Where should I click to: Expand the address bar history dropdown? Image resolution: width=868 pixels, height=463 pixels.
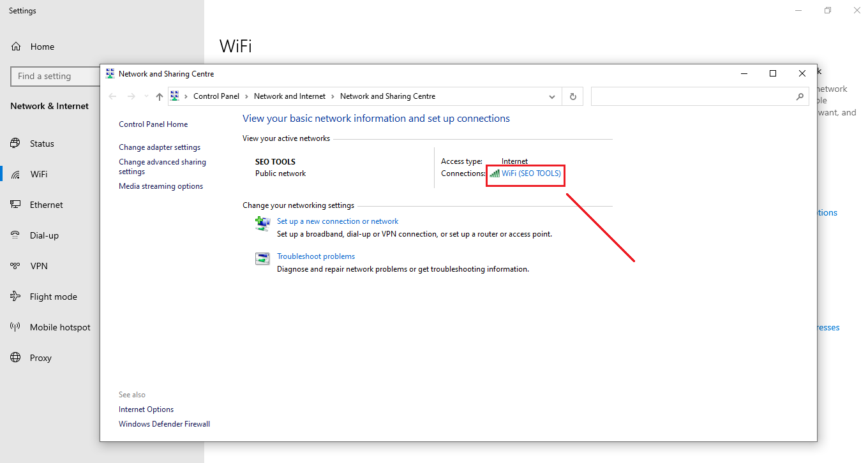[552, 96]
